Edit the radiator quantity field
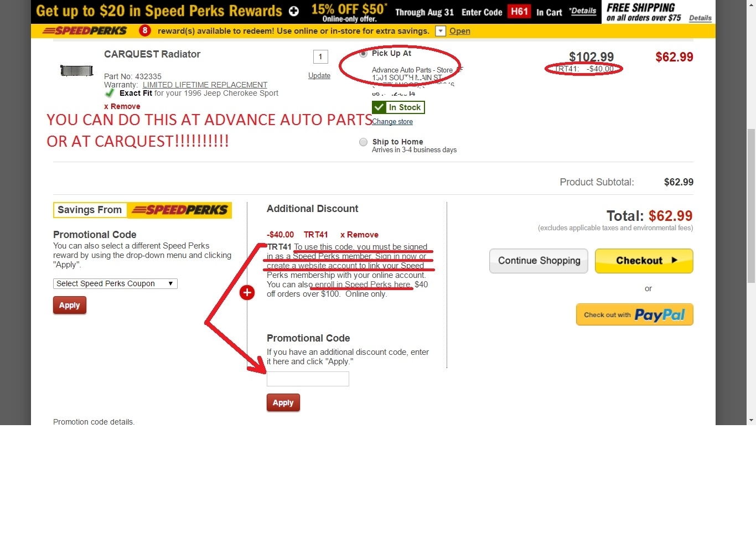 [320, 56]
